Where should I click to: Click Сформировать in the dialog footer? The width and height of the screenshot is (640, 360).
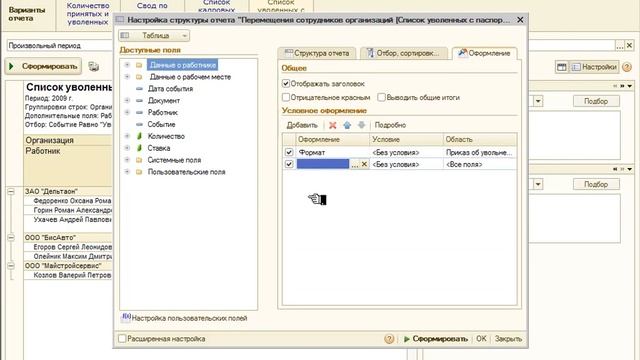point(435,339)
